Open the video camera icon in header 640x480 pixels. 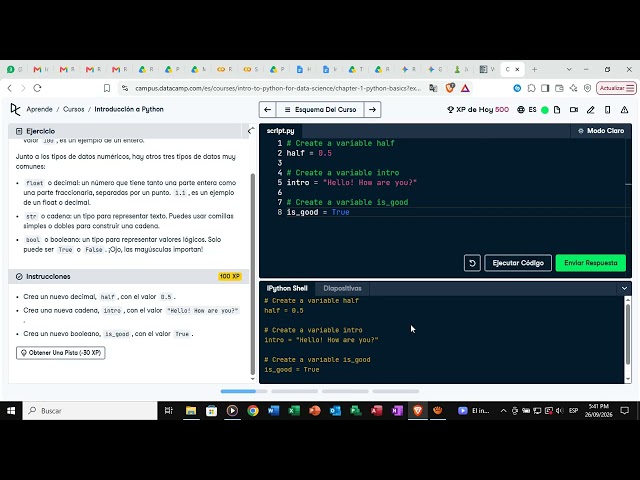click(574, 109)
